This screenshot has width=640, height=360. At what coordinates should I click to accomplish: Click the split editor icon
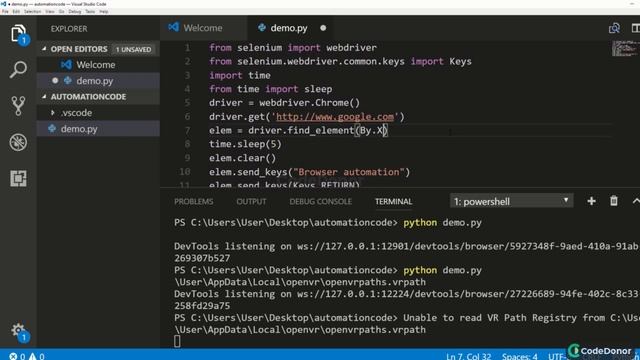coord(636,28)
